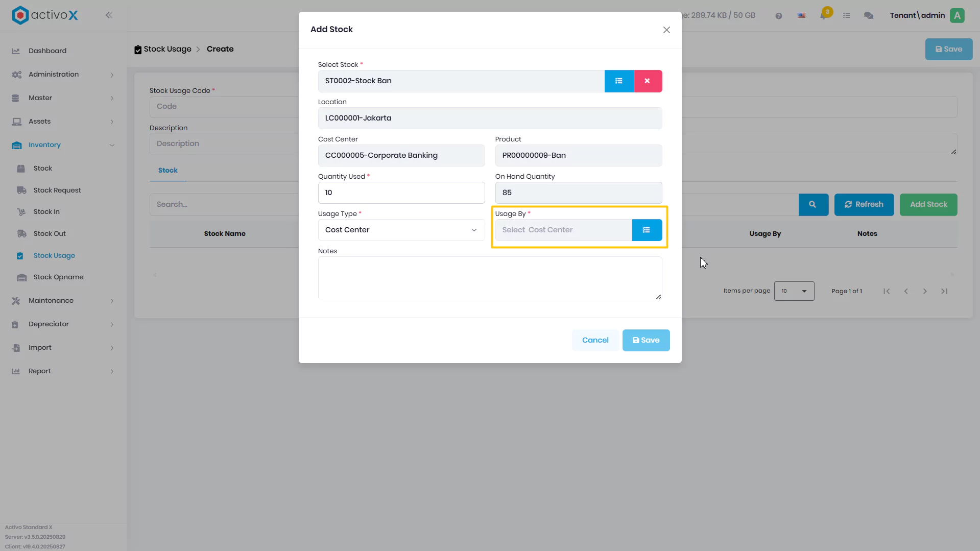Click the Search box
Image resolution: width=980 pixels, height=551 pixels.
click(x=224, y=205)
